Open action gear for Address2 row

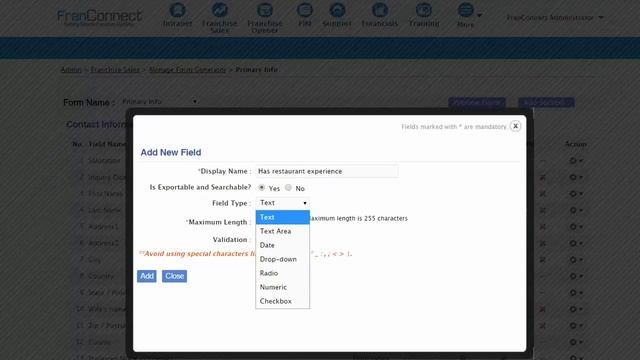576,243
